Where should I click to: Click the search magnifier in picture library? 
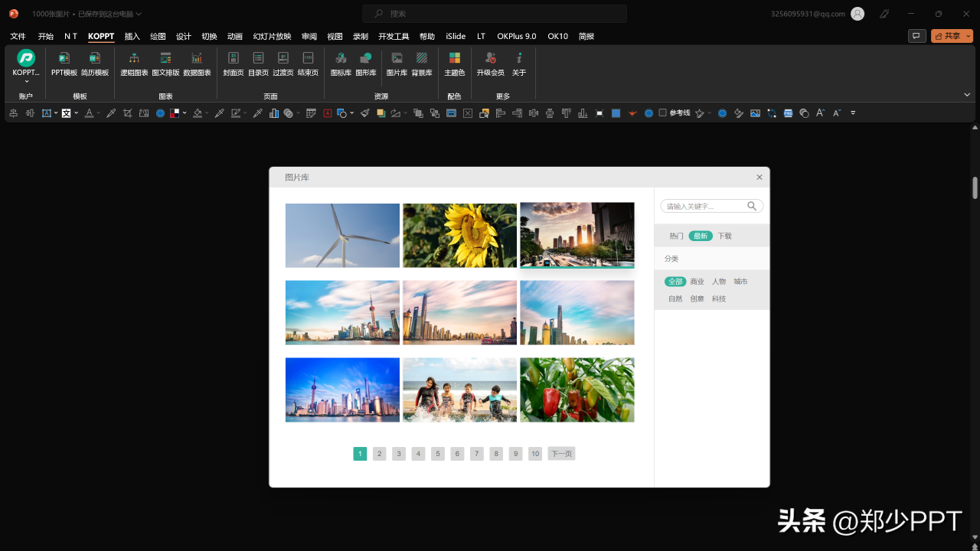(752, 206)
